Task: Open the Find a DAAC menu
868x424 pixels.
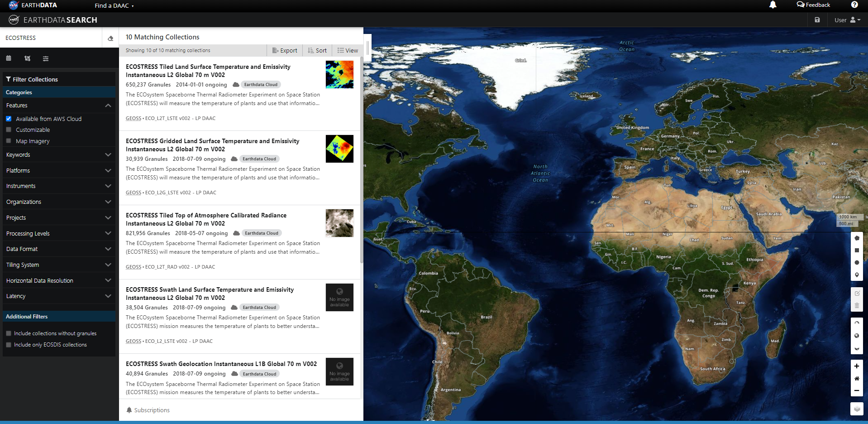Action: coord(114,5)
